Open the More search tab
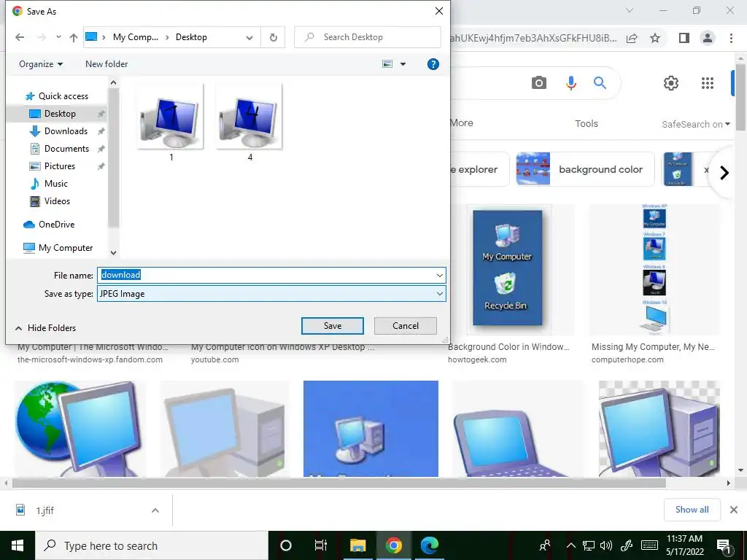 click(x=461, y=122)
